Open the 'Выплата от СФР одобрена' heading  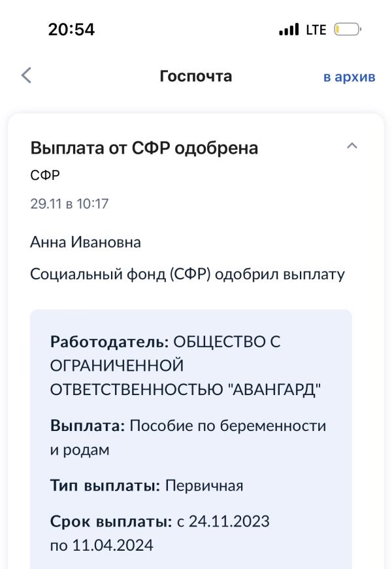coord(144,148)
